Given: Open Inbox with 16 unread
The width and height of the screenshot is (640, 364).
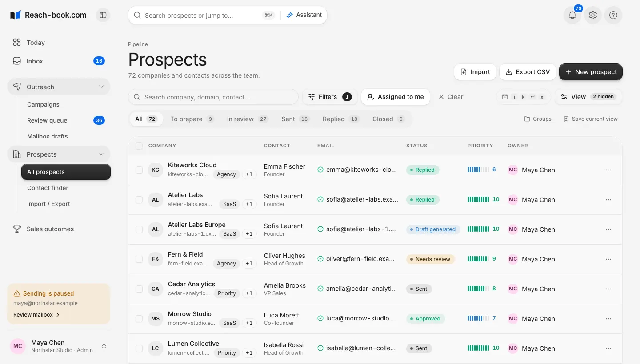Looking at the screenshot, I should pos(59,61).
